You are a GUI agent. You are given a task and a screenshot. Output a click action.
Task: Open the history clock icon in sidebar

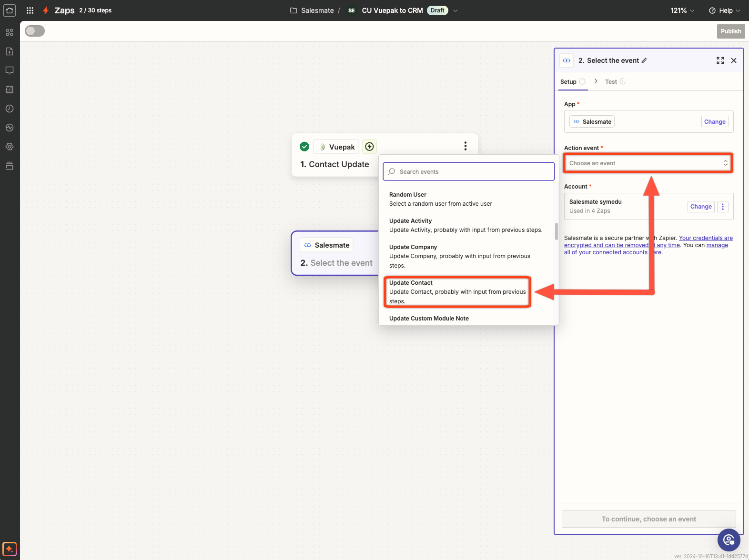pos(10,109)
